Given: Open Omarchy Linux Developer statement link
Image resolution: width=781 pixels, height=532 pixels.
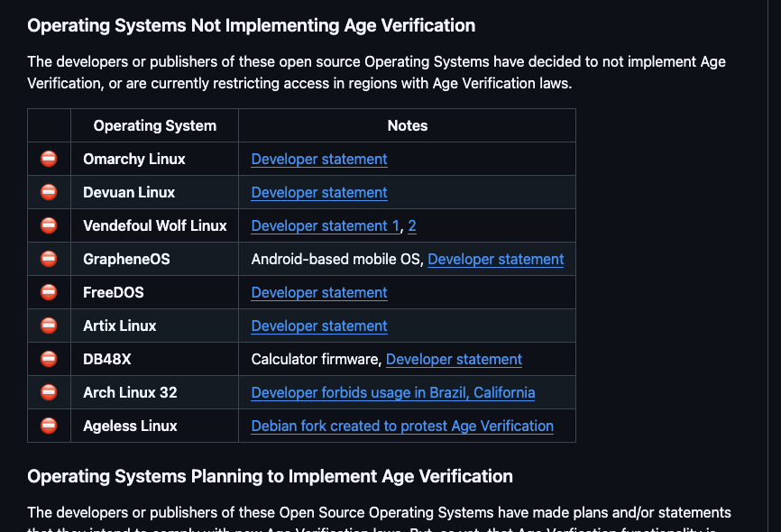Looking at the screenshot, I should tap(319, 159).
